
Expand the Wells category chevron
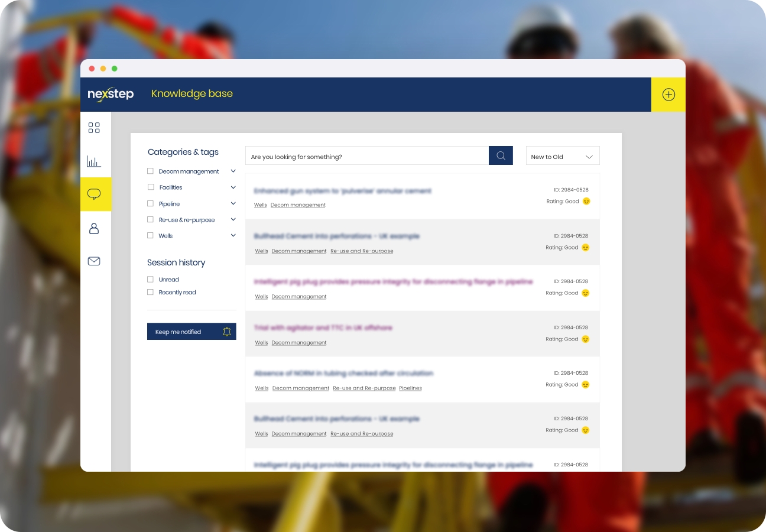click(233, 235)
